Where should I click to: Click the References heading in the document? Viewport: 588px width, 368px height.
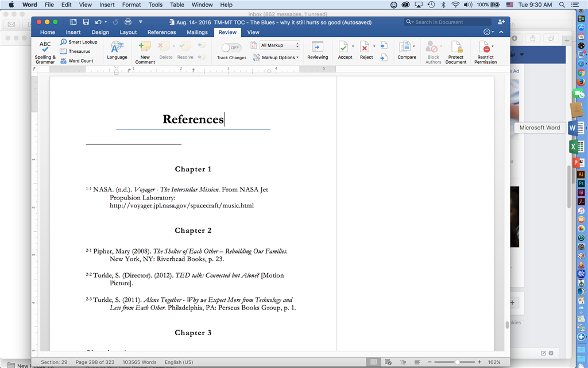click(193, 119)
